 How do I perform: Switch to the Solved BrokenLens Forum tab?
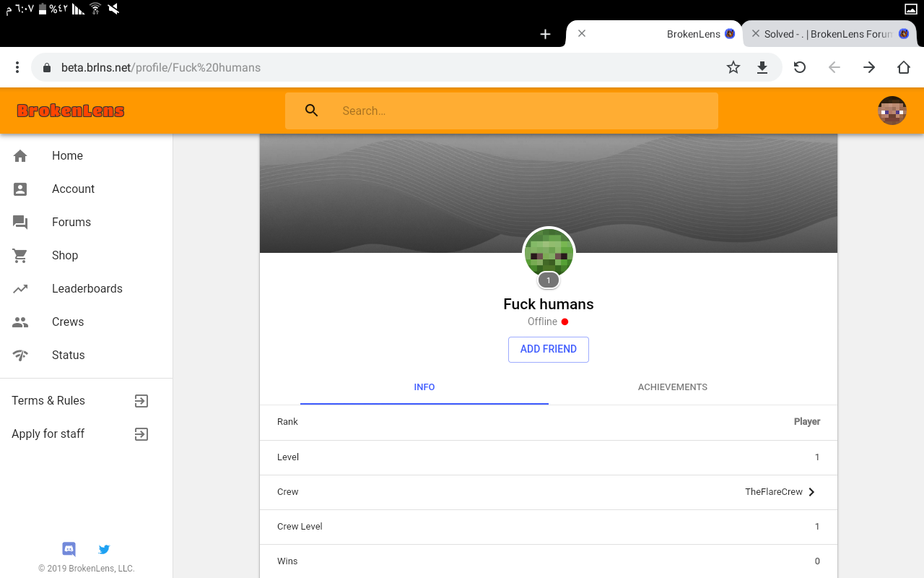pos(829,33)
